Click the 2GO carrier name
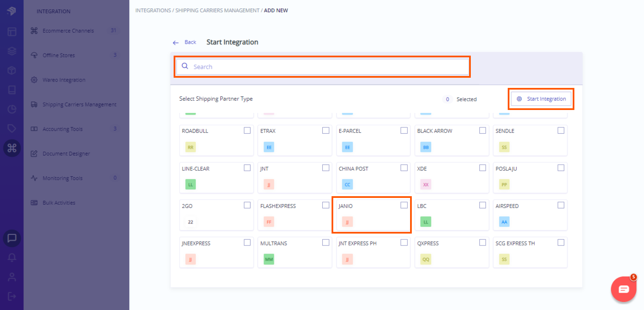This screenshot has width=644, height=310. pos(187,206)
